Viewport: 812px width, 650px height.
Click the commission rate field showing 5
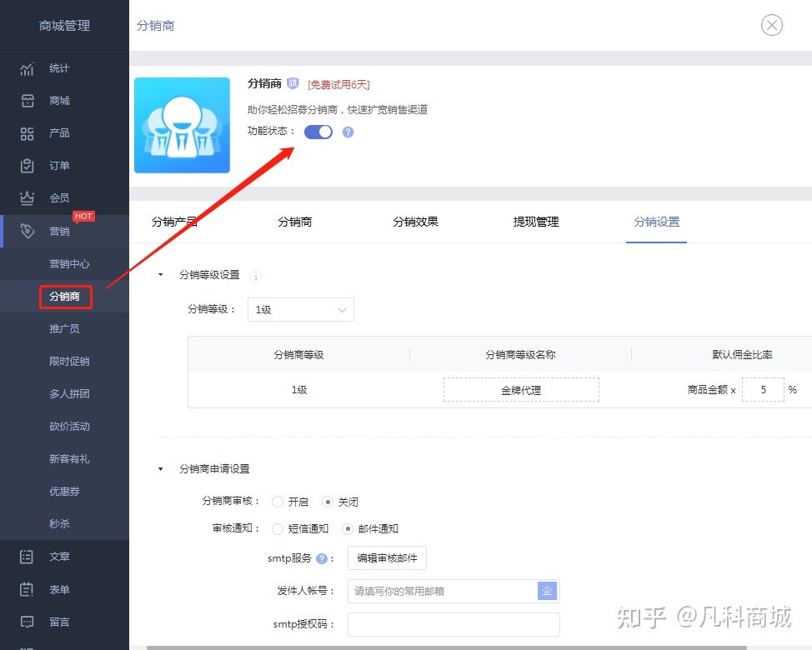coord(764,390)
